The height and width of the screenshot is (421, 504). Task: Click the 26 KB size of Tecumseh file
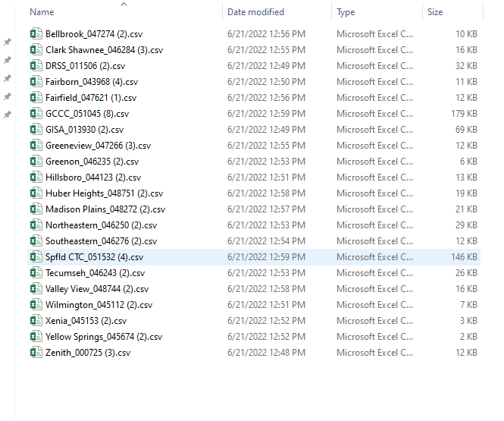click(466, 273)
